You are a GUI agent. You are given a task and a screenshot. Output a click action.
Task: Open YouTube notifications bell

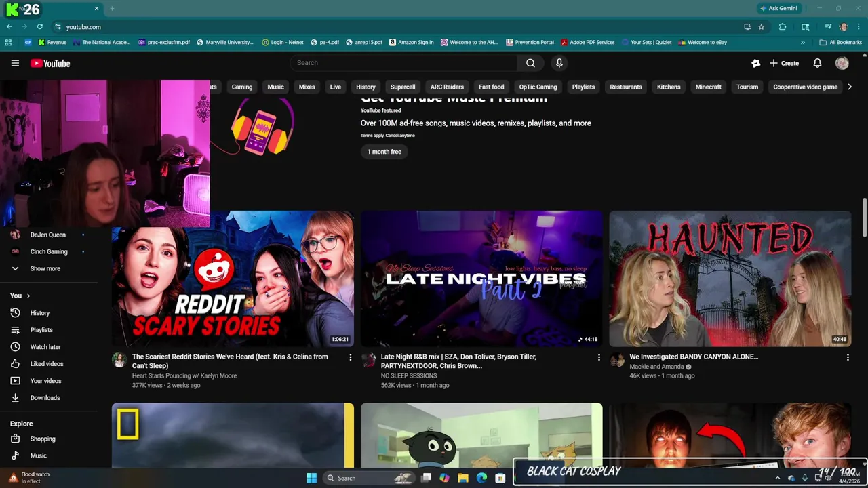point(817,63)
